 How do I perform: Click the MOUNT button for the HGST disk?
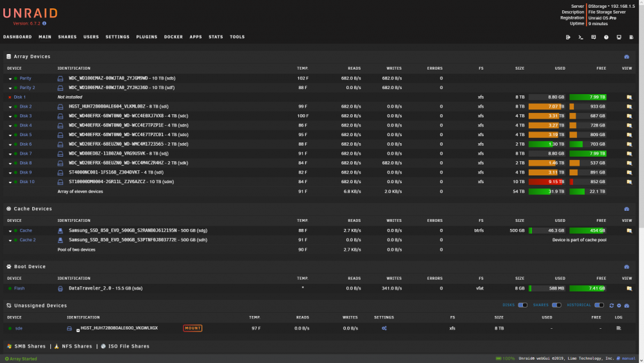coord(193,328)
